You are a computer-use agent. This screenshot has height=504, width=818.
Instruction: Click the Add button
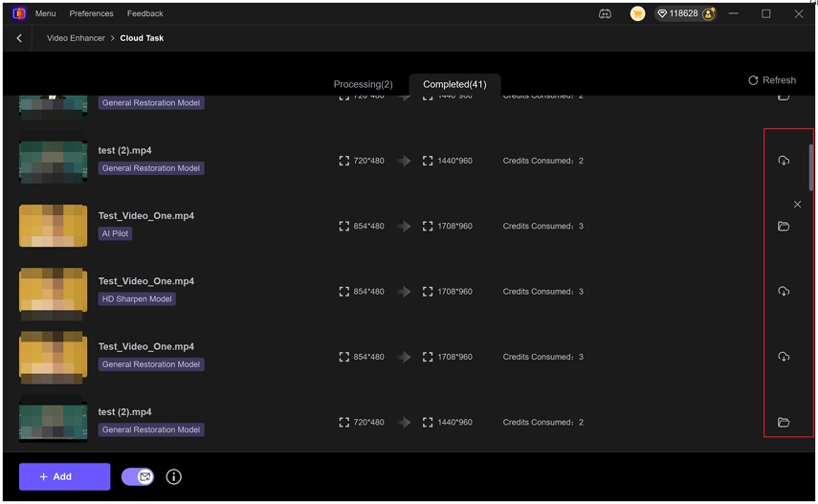point(65,476)
